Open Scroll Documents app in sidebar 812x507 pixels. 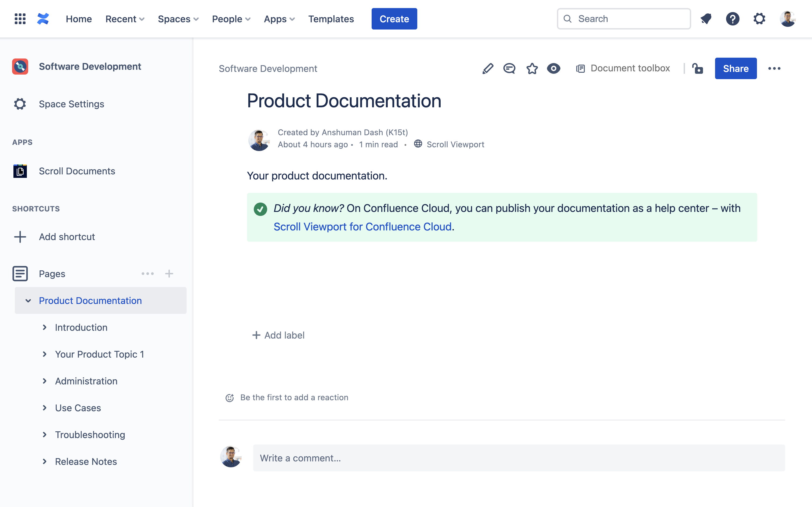coord(77,171)
